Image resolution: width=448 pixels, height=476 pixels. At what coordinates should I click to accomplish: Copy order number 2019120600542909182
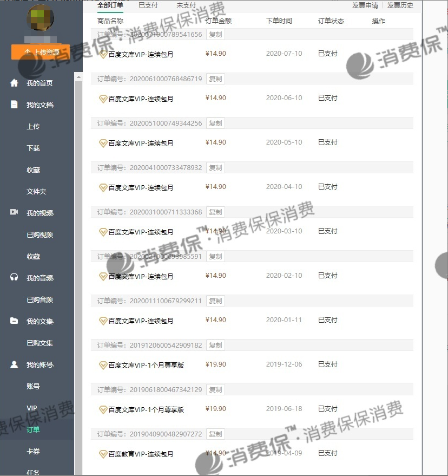(215, 345)
